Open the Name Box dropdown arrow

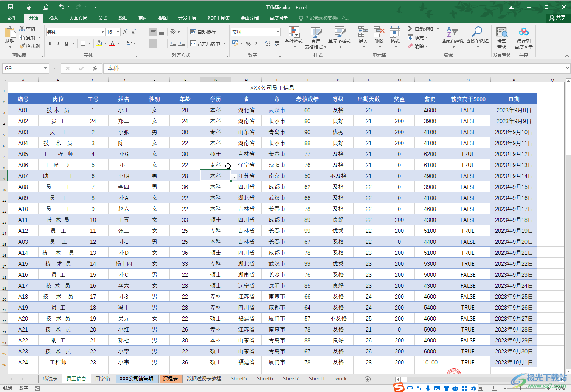click(45, 68)
